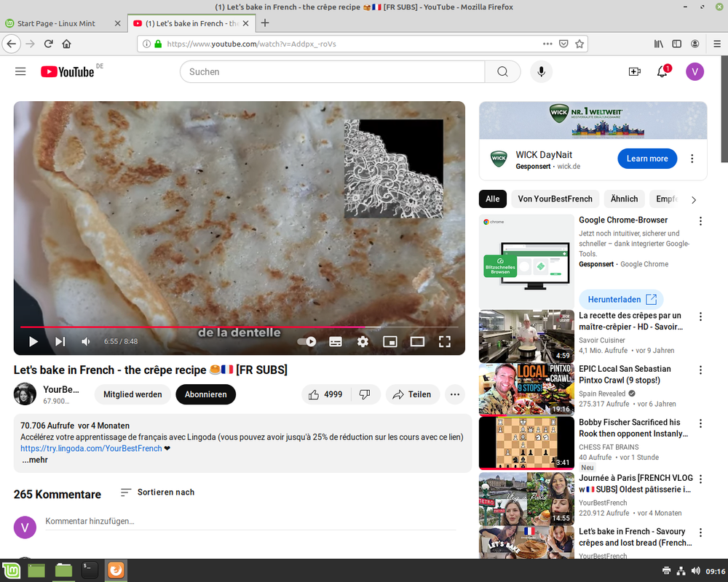Open the La recette des crêpes thumbnail

click(526, 337)
